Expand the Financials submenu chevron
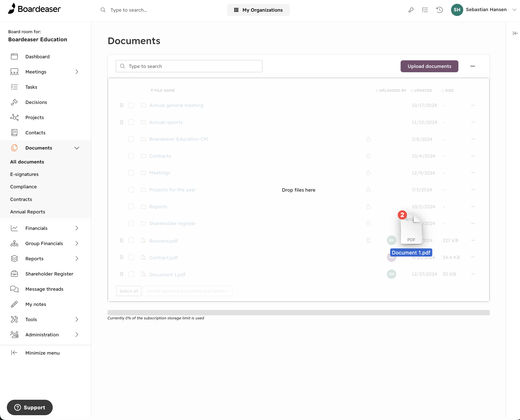This screenshot has height=420, width=520. point(77,228)
